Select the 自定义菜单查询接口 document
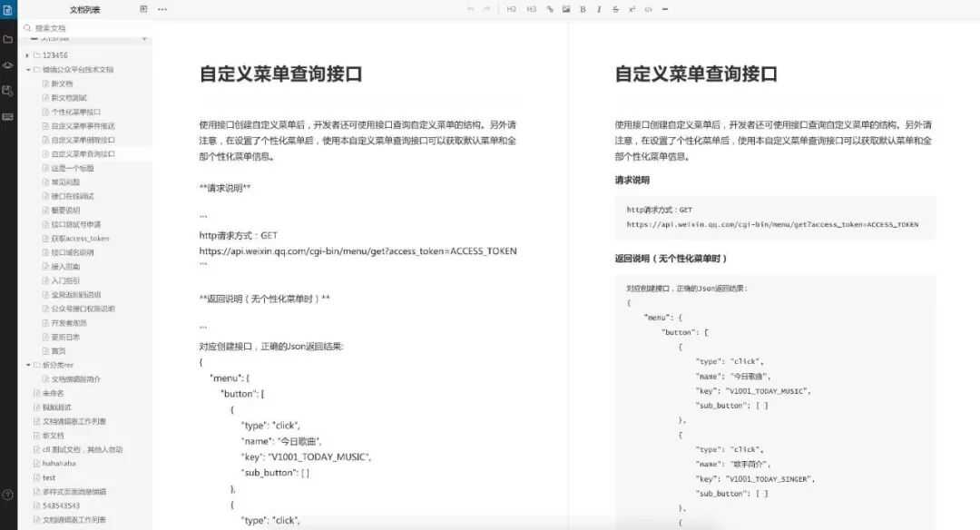 pos(83,153)
